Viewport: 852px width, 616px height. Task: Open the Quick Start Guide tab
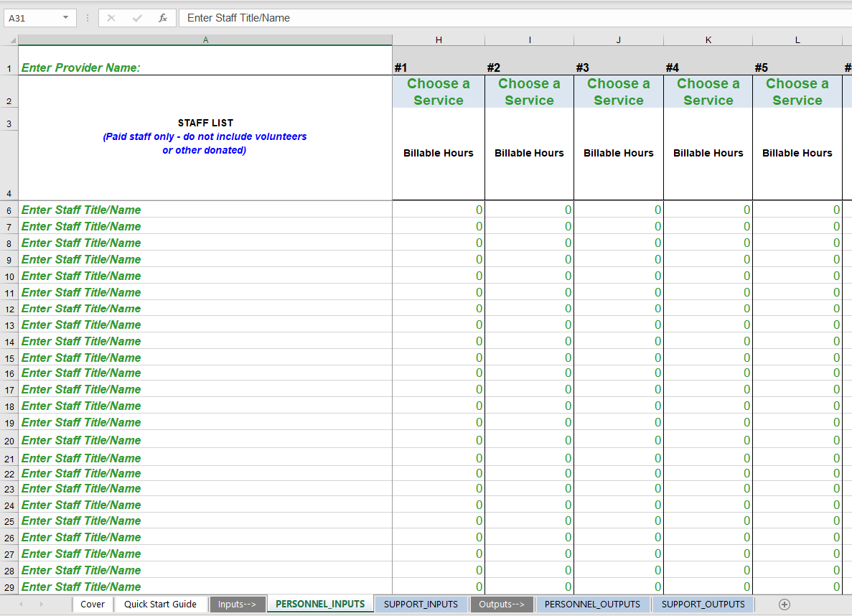161,604
